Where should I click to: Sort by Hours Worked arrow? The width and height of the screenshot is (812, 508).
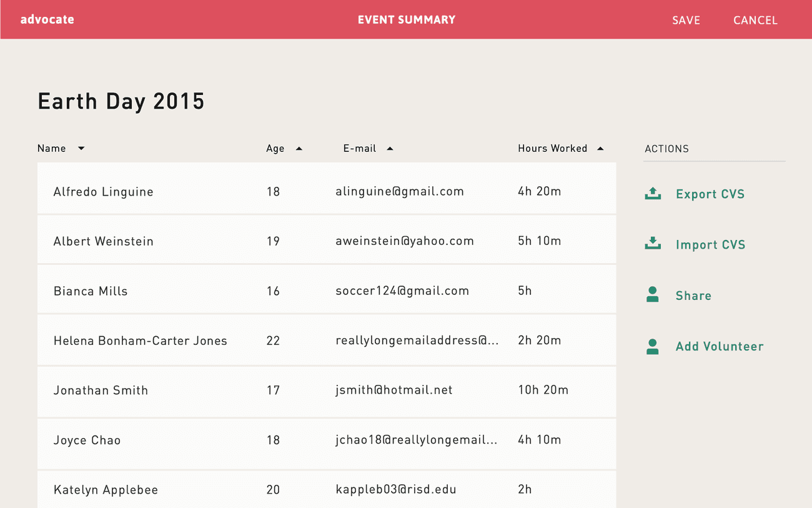coord(600,149)
